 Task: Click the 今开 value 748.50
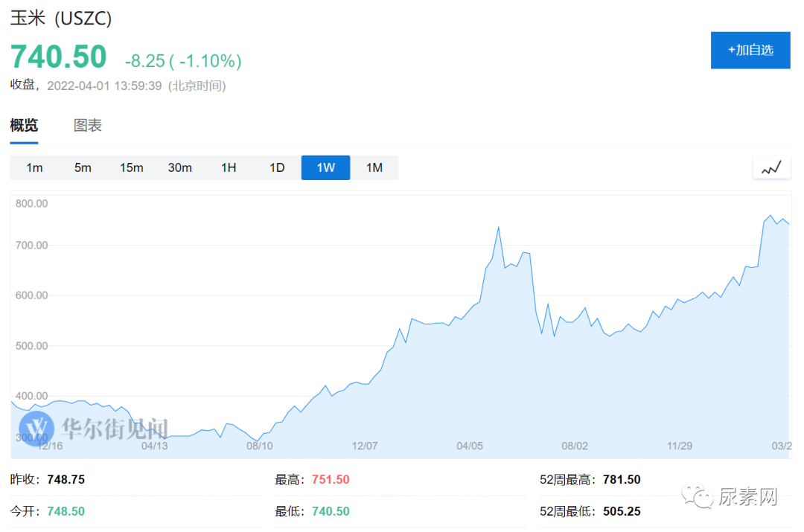click(66, 511)
